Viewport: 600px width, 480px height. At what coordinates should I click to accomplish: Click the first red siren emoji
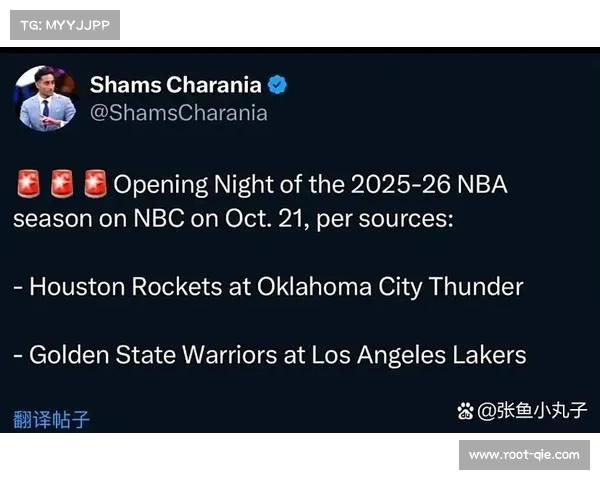tap(28, 184)
